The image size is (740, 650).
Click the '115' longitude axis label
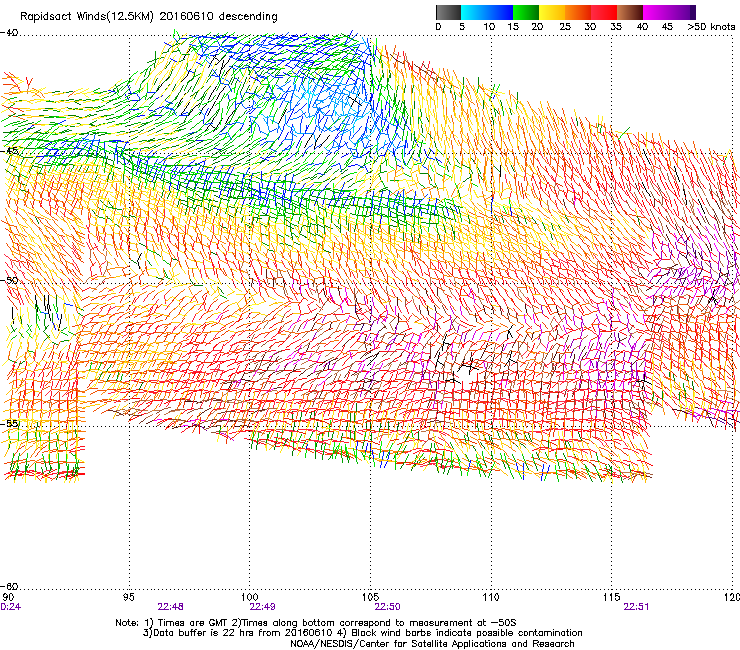coord(612,597)
